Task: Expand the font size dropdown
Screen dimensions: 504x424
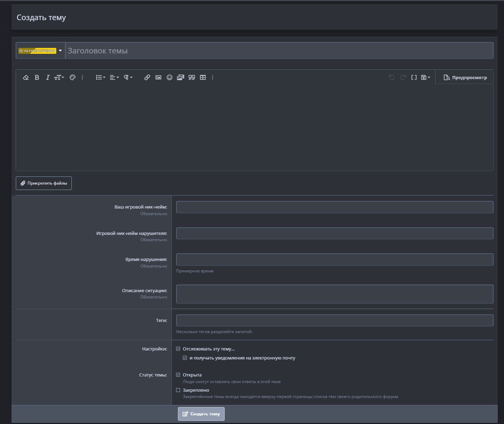Action: 59,77
